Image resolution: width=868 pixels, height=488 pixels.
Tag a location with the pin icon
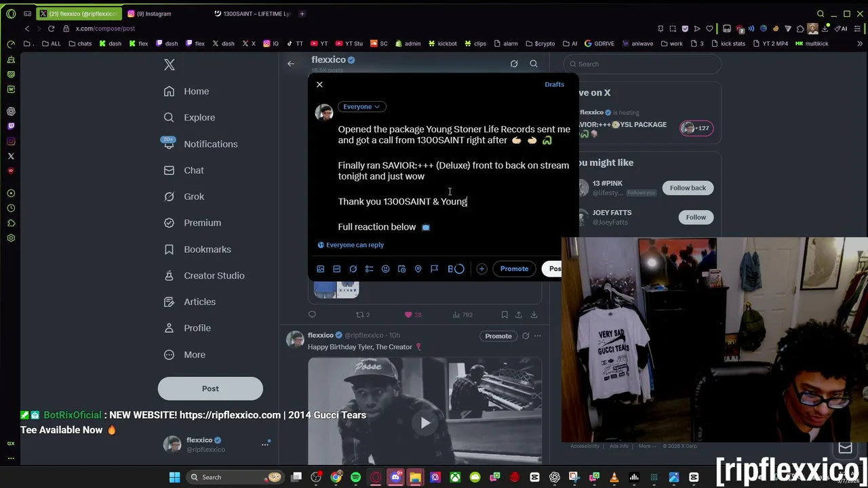pos(418,269)
